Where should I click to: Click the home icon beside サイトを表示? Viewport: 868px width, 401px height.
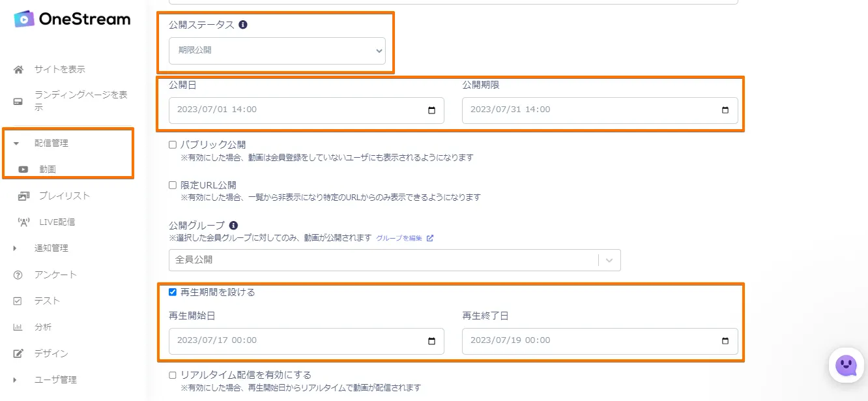(19, 69)
